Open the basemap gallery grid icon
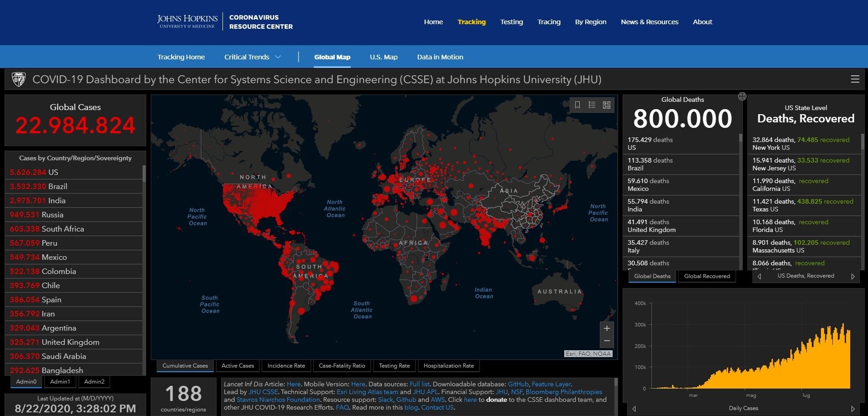 607,105
